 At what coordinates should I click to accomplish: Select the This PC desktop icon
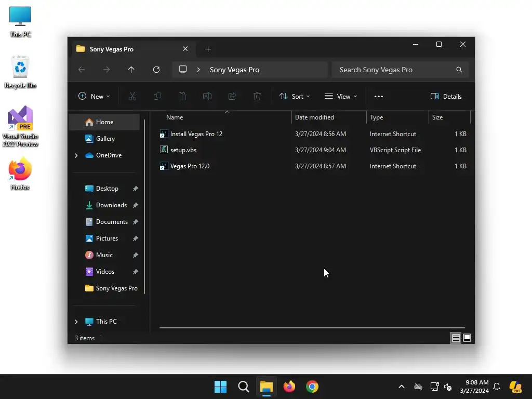(20, 21)
